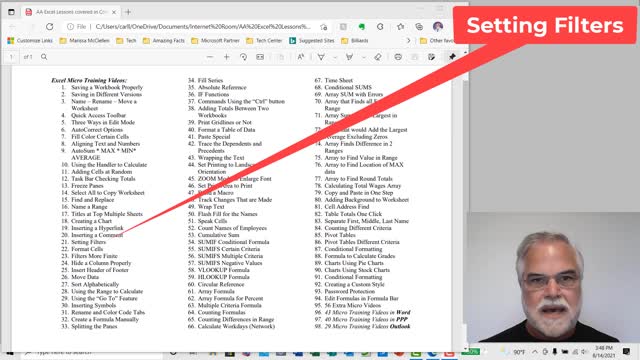Viewport: 640px width, 360px height.
Task: Expand the favorites bar overflow chevron
Action: point(408,40)
